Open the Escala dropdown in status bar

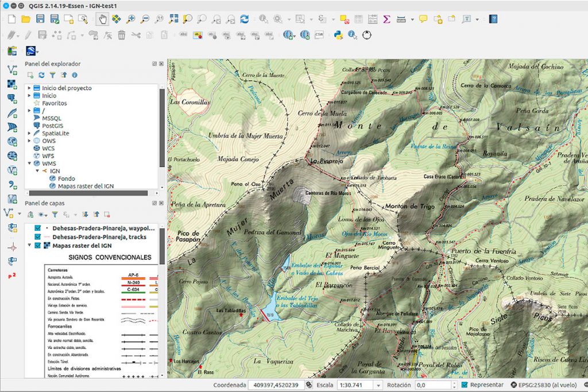(379, 385)
